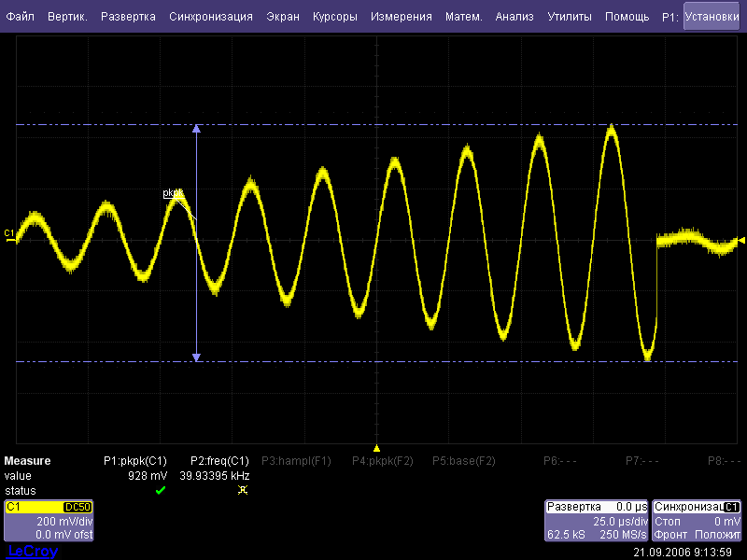Click the blue vertical pkpk measurement arrow
Viewport: 747px width, 560px height.
pyautogui.click(x=196, y=280)
